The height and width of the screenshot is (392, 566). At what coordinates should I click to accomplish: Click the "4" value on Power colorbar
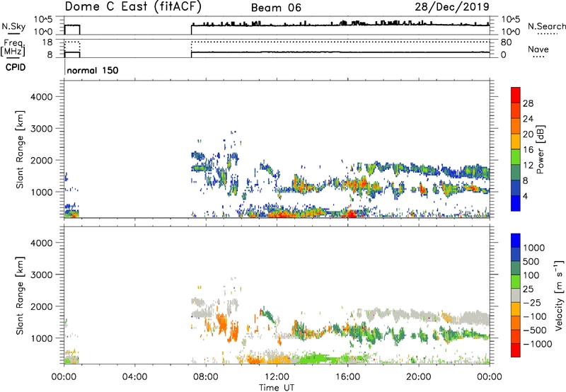click(x=526, y=196)
